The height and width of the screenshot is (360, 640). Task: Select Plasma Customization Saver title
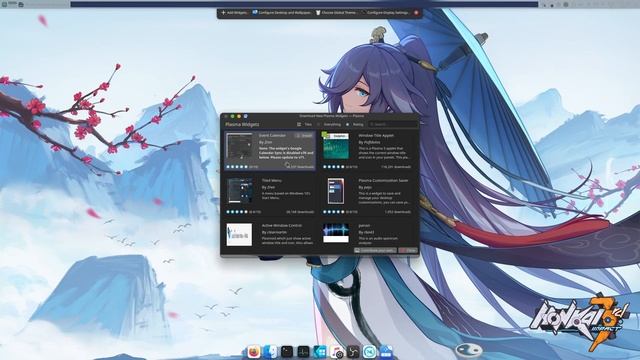(383, 180)
